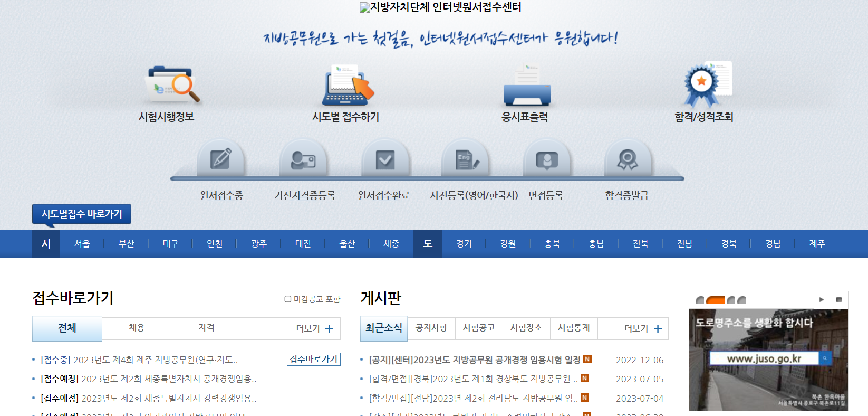Switch to the 공지사항 board tab
This screenshot has width=868, height=416.
point(431,328)
